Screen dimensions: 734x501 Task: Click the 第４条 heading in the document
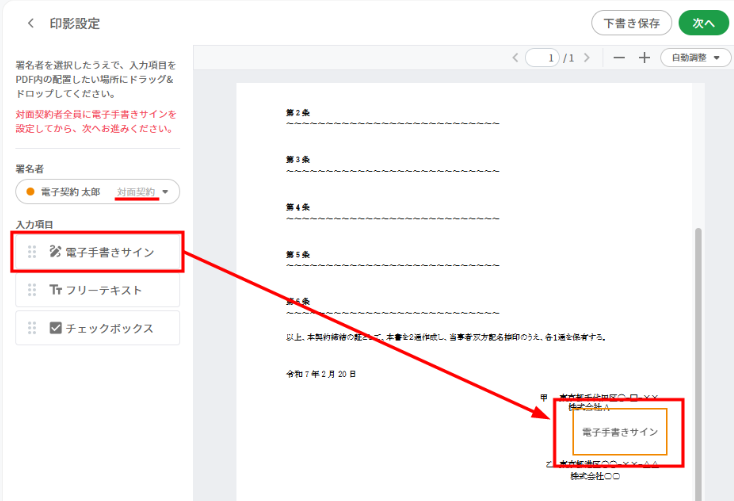(x=298, y=207)
